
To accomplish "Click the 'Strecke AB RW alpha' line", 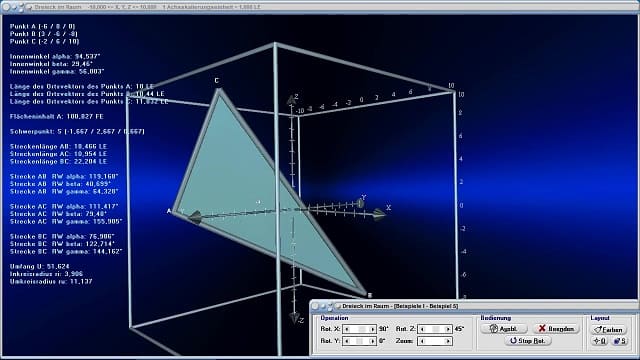I will 64,176.
